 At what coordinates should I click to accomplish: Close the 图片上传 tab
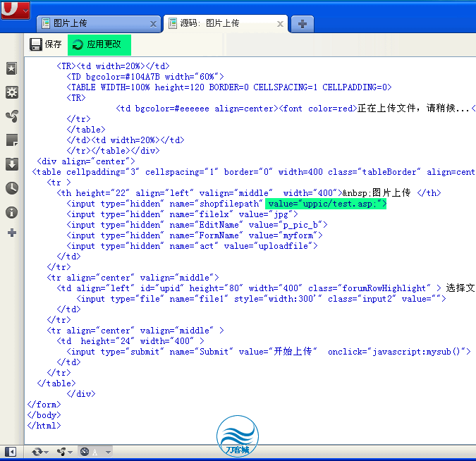pyautogui.click(x=153, y=24)
